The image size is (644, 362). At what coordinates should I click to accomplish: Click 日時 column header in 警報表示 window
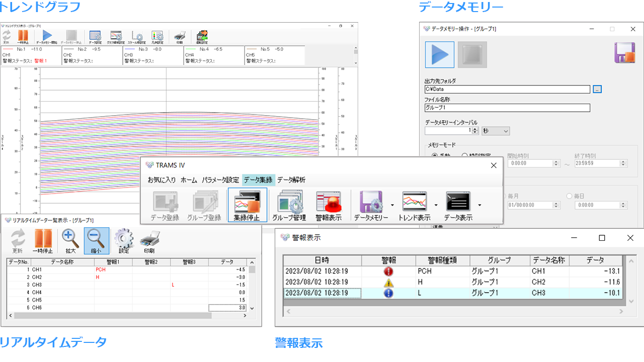(323, 260)
